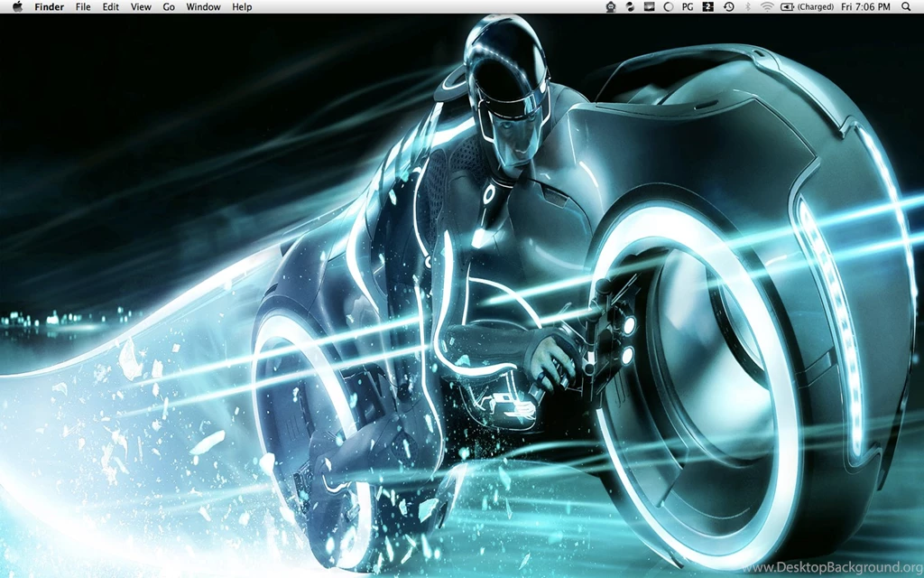This screenshot has height=578, width=924.
Task: Click the robot-shaped menu bar icon
Action: pyautogui.click(x=611, y=7)
